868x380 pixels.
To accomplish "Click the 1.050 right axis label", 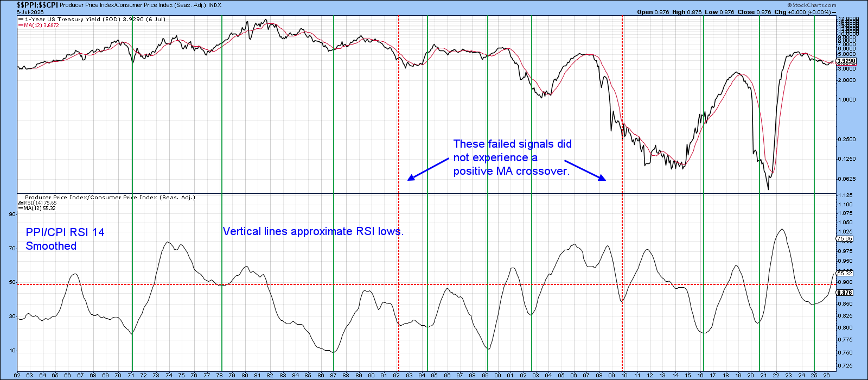I will coord(845,223).
